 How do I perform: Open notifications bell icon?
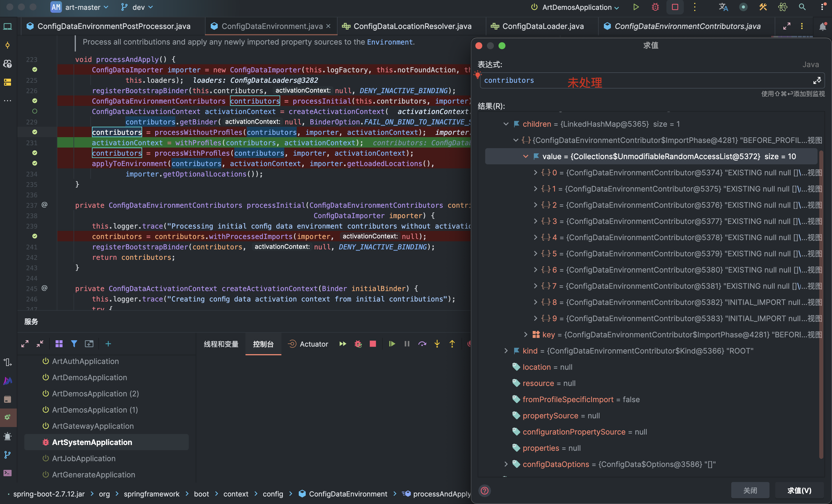pos(822,26)
